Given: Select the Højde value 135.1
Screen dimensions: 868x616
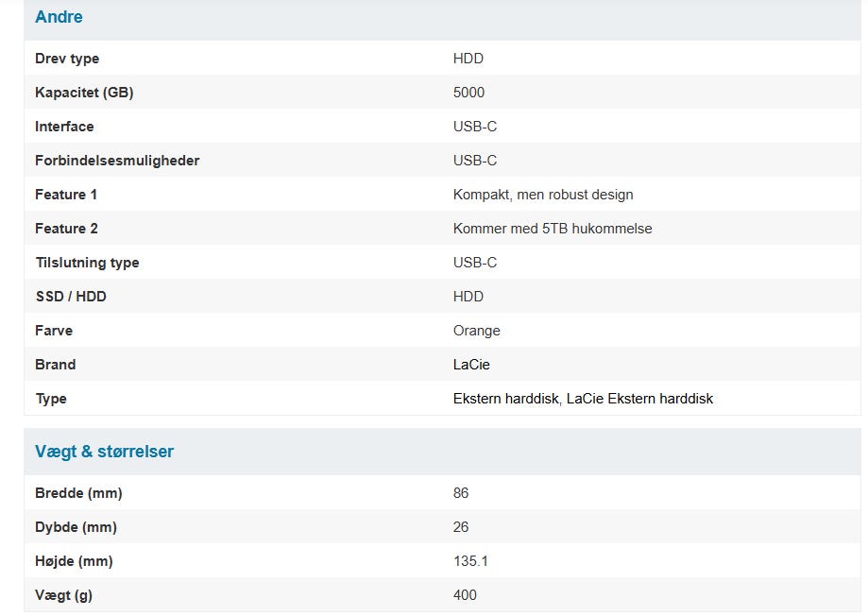Looking at the screenshot, I should pos(470,561).
